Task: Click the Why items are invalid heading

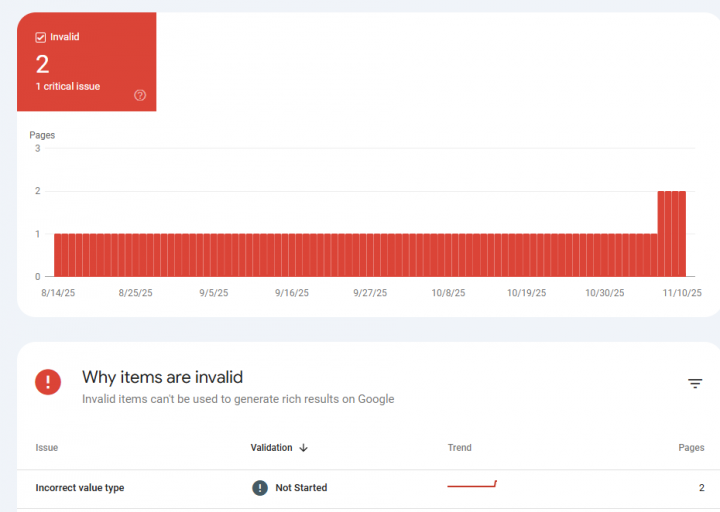Action: point(162,377)
